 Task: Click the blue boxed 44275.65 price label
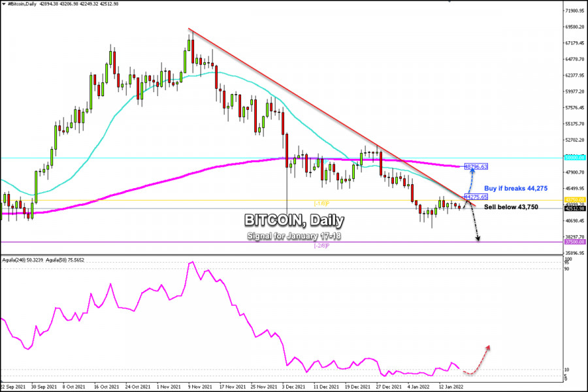click(476, 197)
